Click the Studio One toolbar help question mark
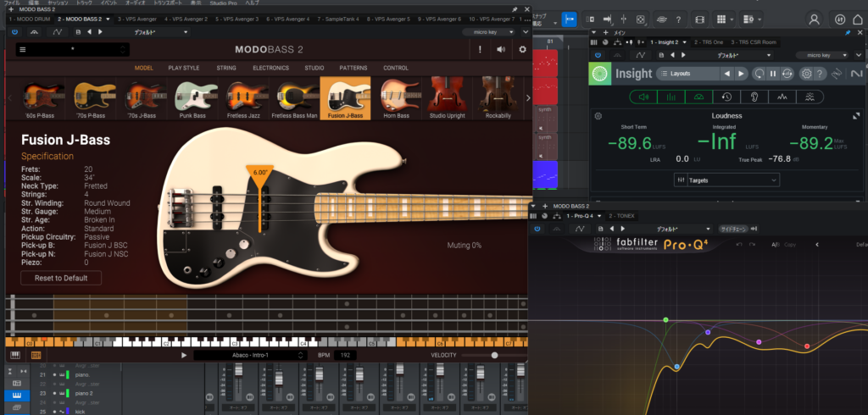Viewport: 868px width, 415px height. pos(678,19)
